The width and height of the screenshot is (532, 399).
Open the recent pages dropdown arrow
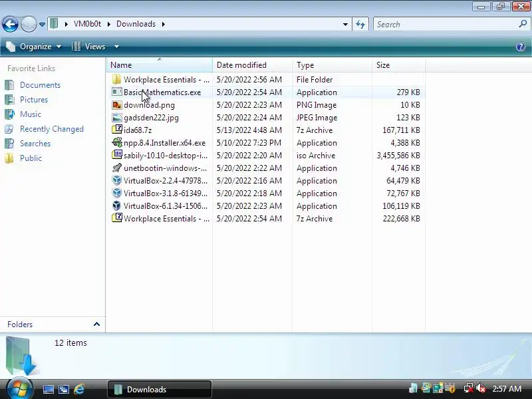tap(42, 25)
